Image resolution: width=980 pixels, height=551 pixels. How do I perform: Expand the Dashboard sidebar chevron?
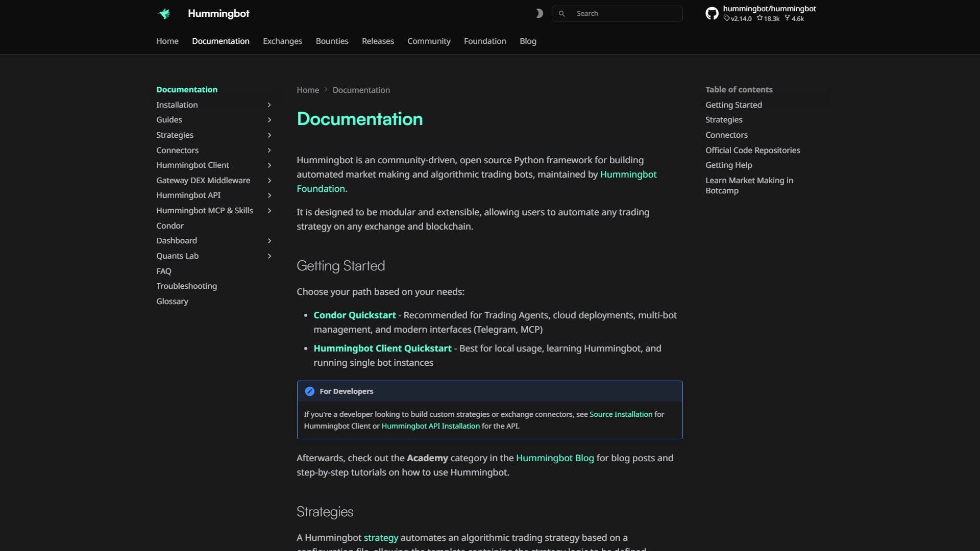coord(269,241)
